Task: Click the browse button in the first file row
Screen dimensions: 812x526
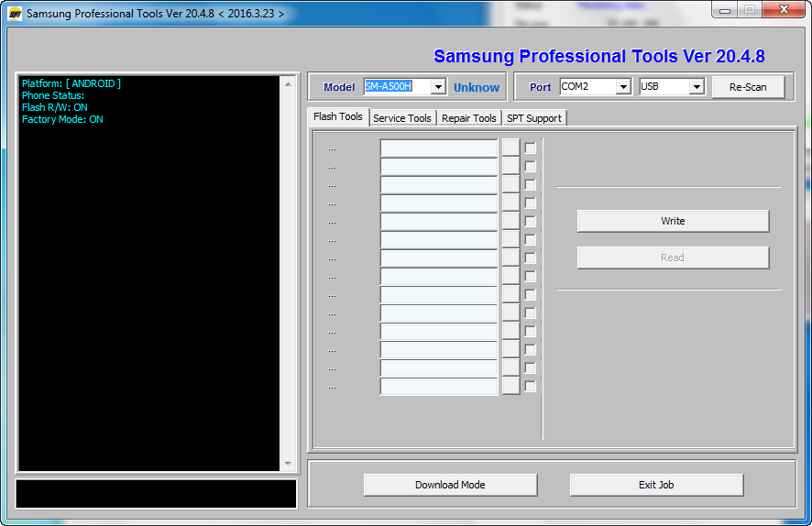Action: tap(511, 148)
